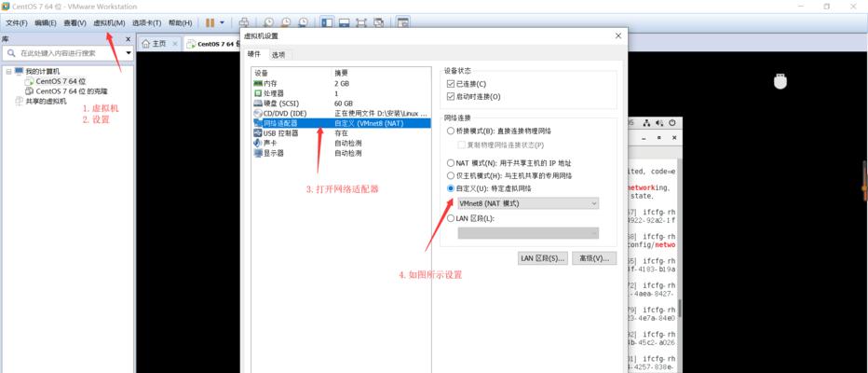This screenshot has height=373, width=868.
Task: Select the 处理器 device row
Action: click(x=341, y=93)
